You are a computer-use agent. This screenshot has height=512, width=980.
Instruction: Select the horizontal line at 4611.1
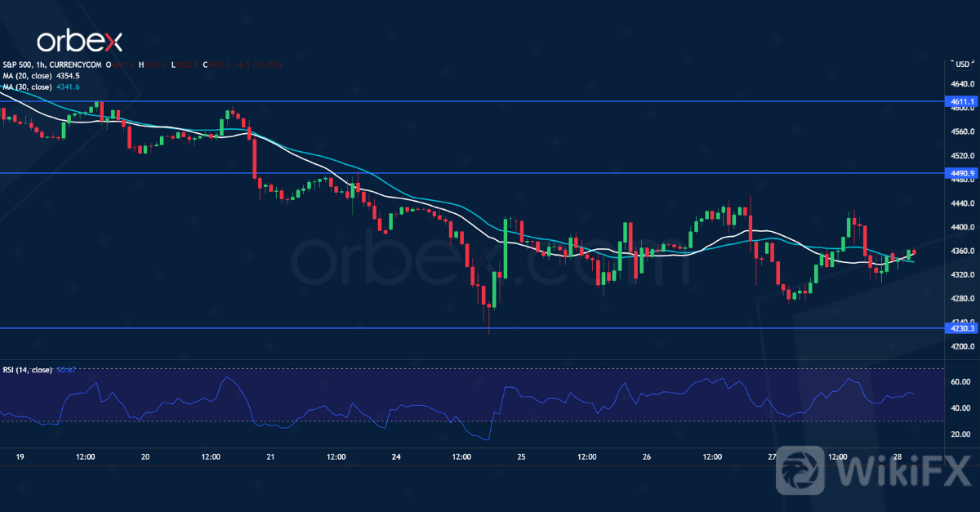tap(490, 101)
